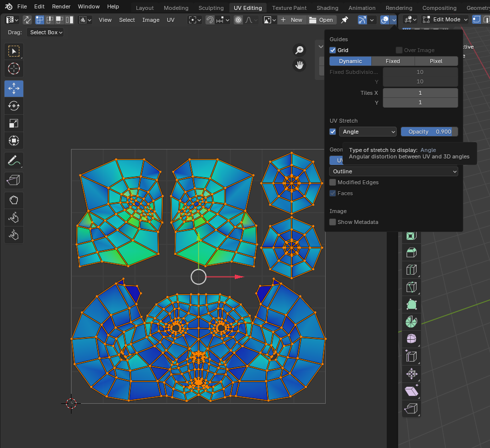This screenshot has width=490, height=448.
Task: Switch to the Texture Paint workspace tab
Action: [x=289, y=8]
